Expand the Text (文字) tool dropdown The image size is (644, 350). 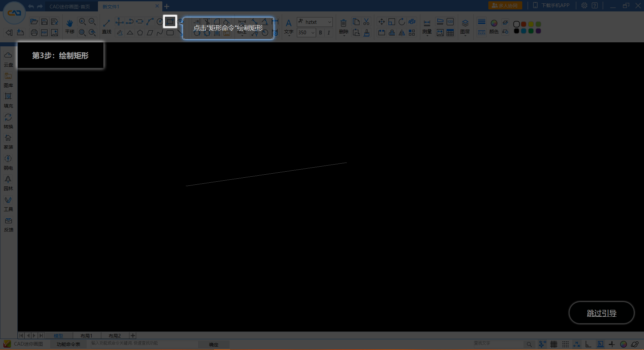tap(289, 35)
